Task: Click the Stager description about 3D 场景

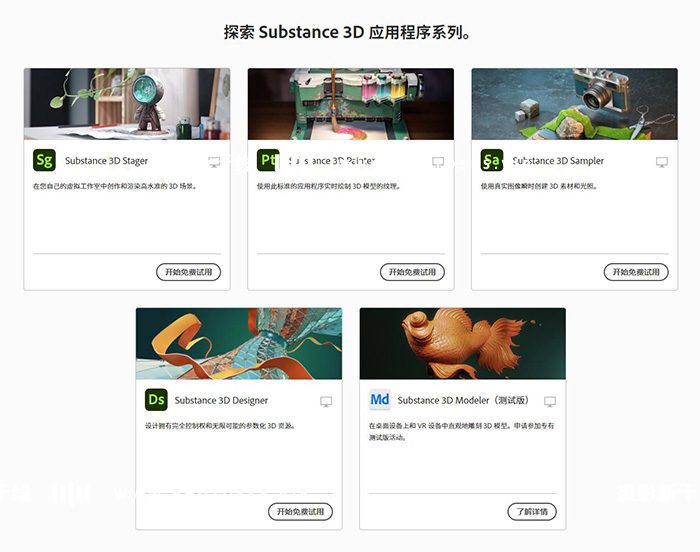Action: [115, 186]
